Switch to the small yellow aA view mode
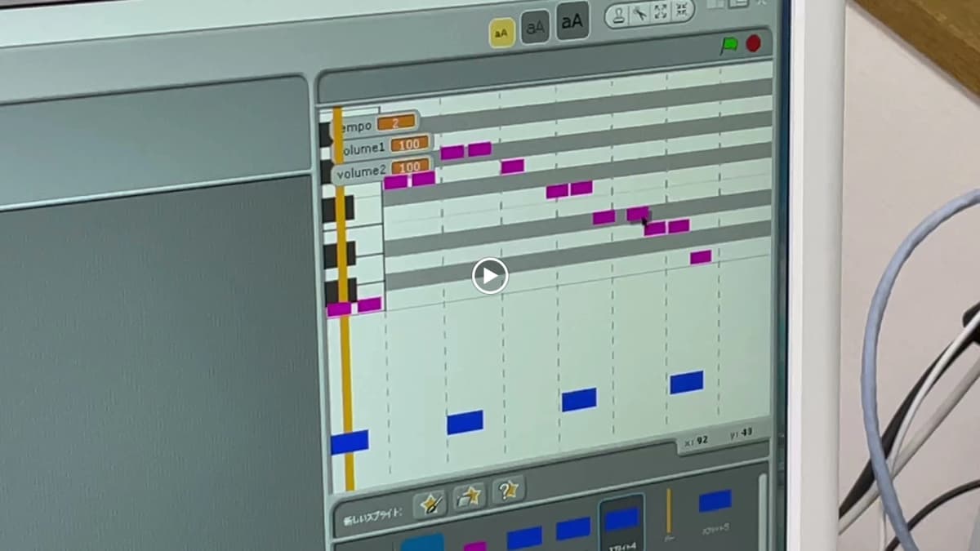Image resolution: width=980 pixels, height=551 pixels. click(x=501, y=33)
